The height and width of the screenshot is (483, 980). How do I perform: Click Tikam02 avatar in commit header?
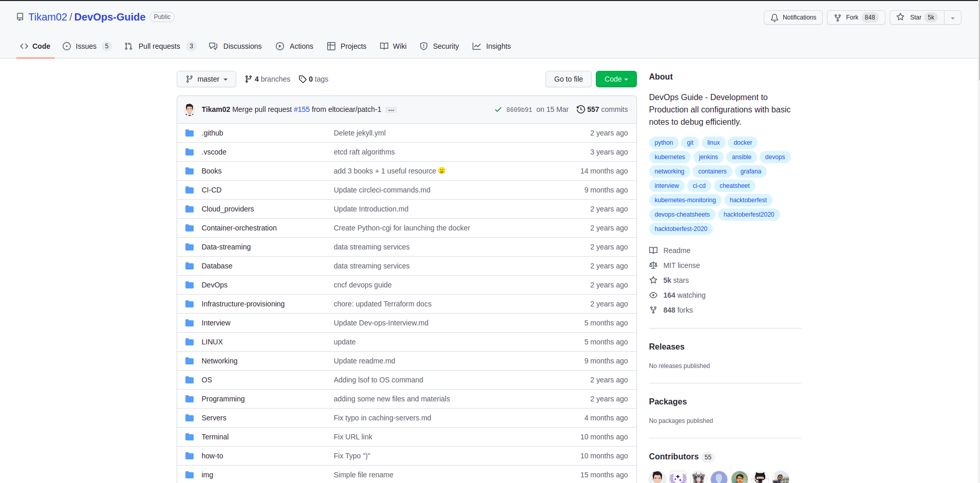point(190,109)
